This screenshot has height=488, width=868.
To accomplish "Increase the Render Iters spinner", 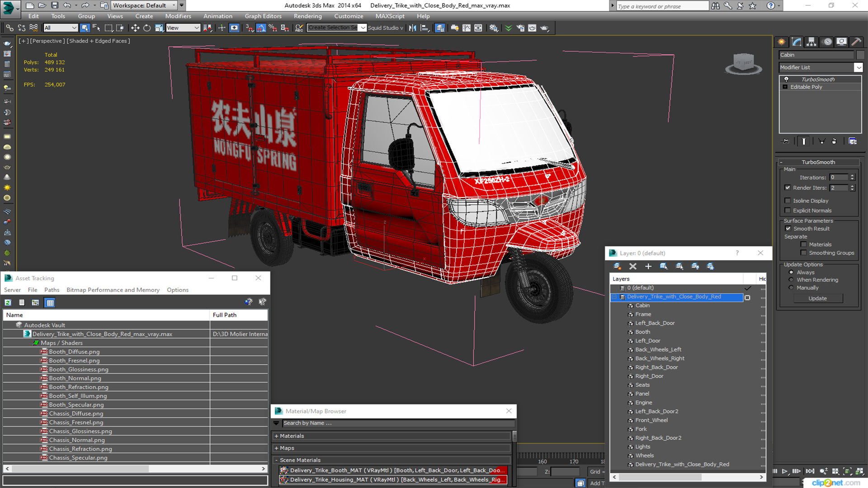I will pyautogui.click(x=852, y=186).
